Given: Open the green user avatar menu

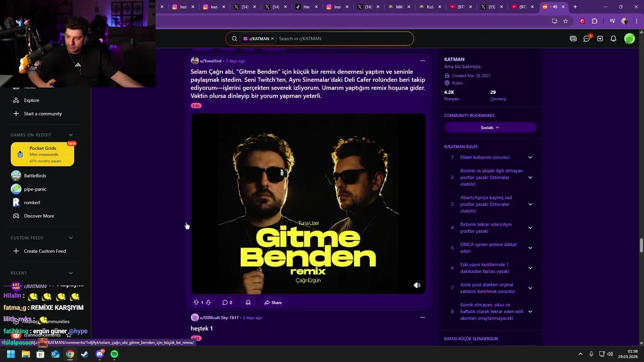Looking at the screenshot, I should (629, 39).
